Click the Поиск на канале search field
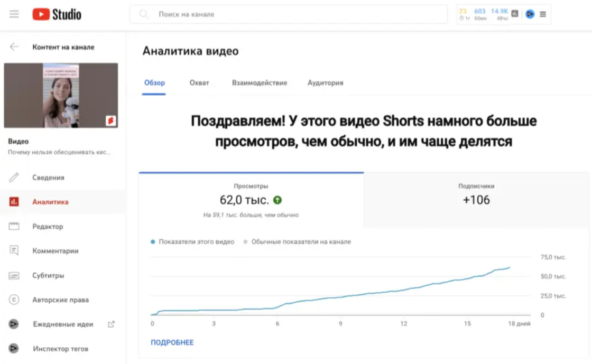The height and width of the screenshot is (364, 592). 296,14
